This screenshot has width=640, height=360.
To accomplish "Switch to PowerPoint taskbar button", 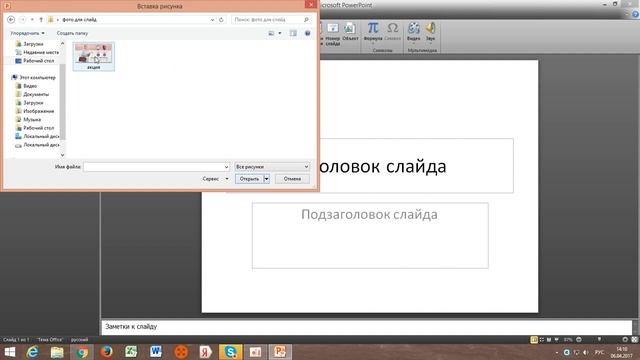I will pos(280,352).
